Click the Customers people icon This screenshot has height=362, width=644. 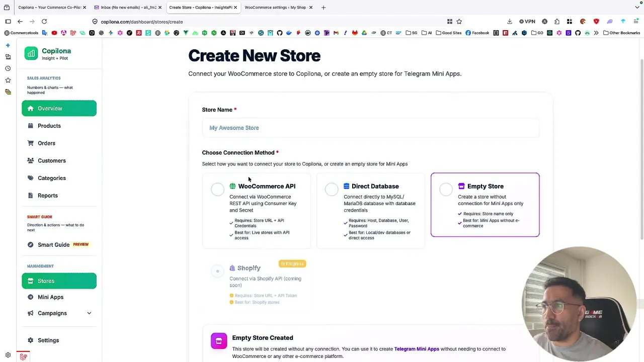coord(31,160)
